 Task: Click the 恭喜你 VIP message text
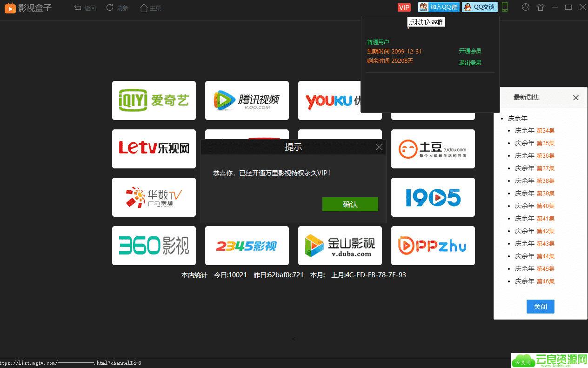point(272,173)
